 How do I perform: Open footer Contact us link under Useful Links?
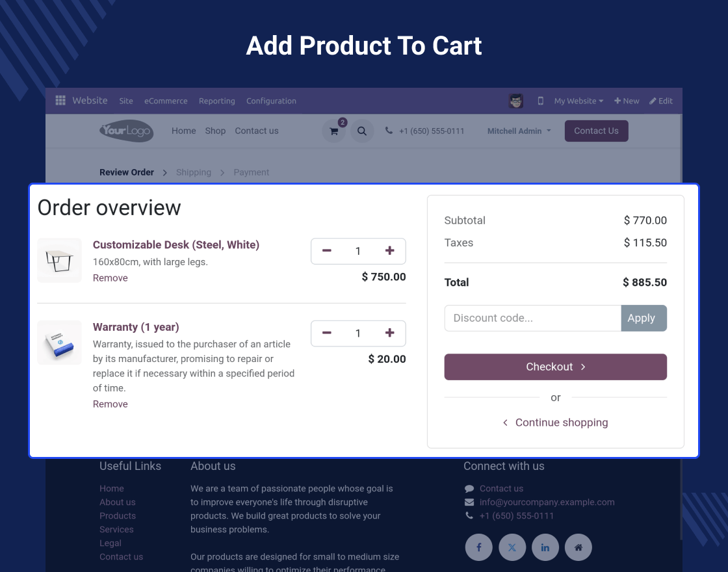[121, 556]
